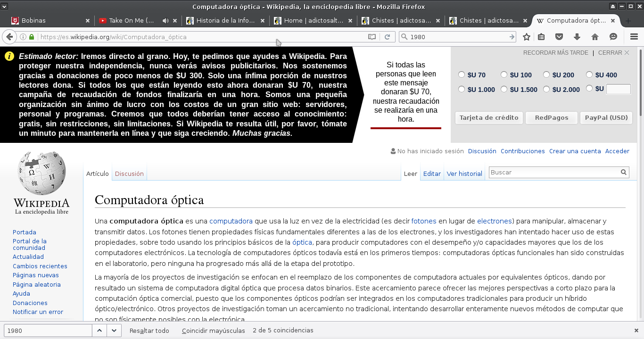Click the Wikipedia search magnifier icon
The image size is (644, 339).
pyautogui.click(x=623, y=173)
